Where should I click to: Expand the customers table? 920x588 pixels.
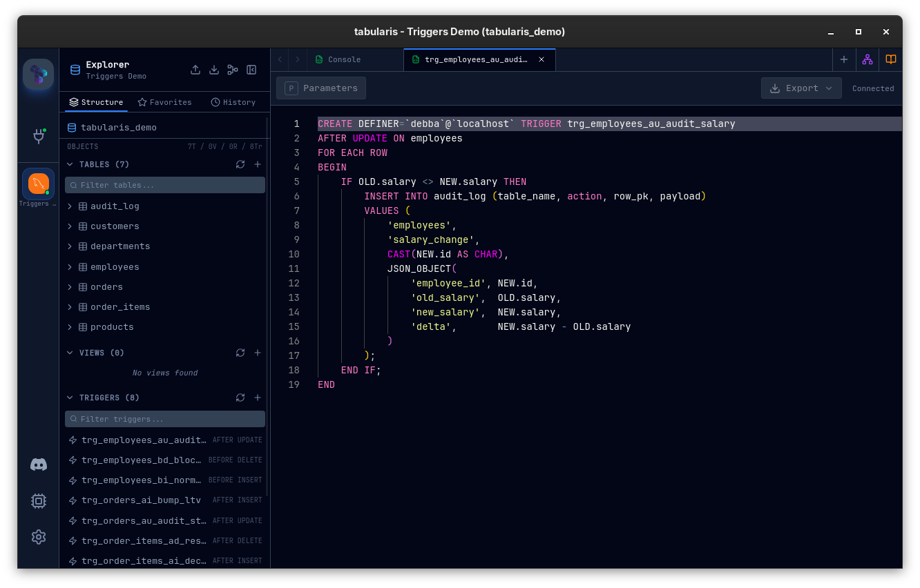(x=70, y=226)
